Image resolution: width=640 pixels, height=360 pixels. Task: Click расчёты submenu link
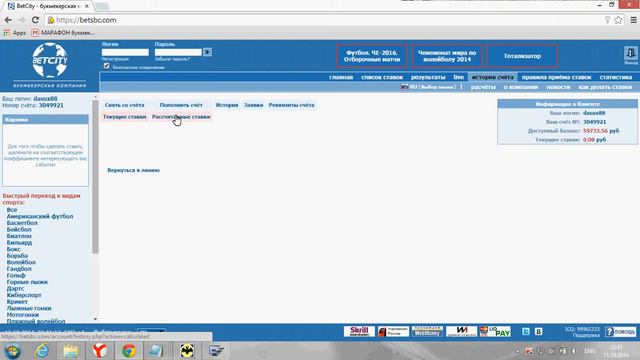point(483,87)
